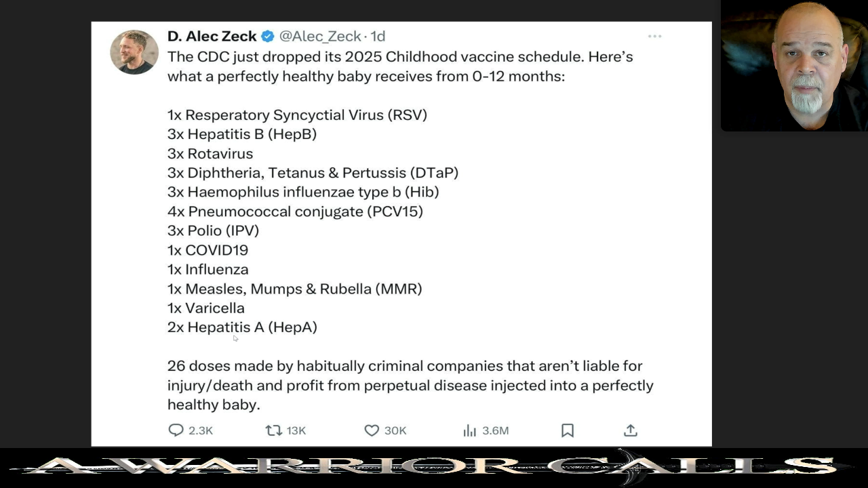Open D. Alec Zeck's profile picture
Screen dimensions: 868x488
point(134,52)
